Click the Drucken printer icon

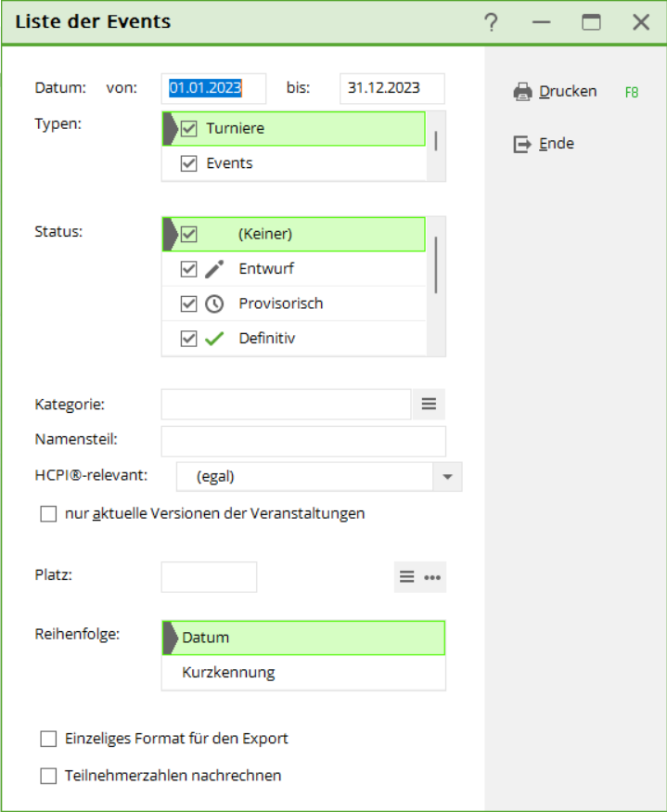pyautogui.click(x=522, y=92)
